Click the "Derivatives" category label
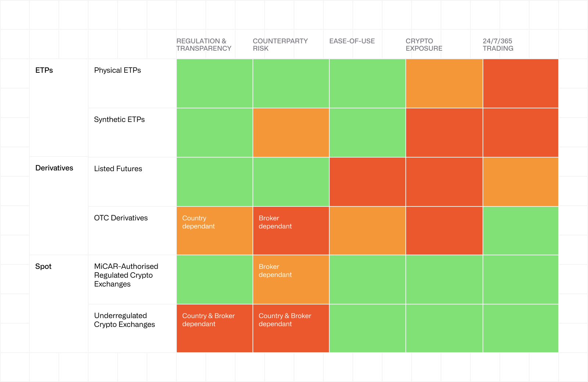The width and height of the screenshot is (588, 382). click(54, 168)
